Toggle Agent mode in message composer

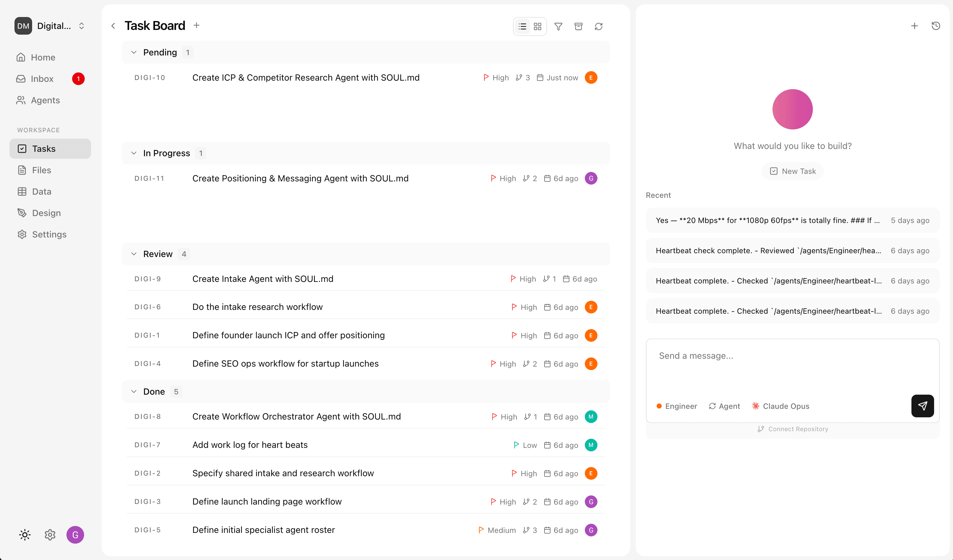click(x=724, y=406)
